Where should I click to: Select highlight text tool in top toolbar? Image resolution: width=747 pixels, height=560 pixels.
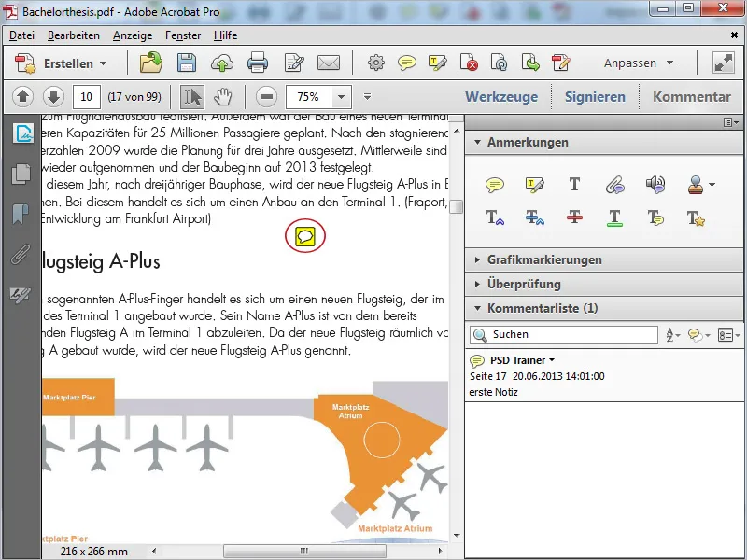coord(437,63)
